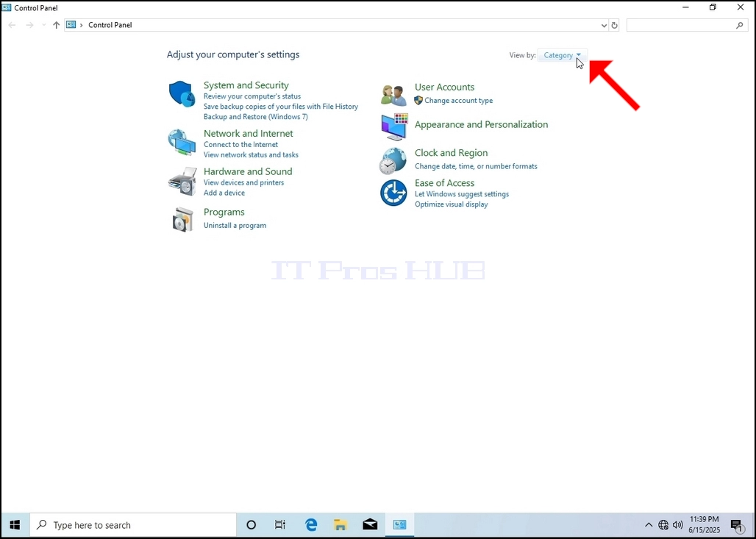
Task: Click the back navigation arrow
Action: click(12, 25)
